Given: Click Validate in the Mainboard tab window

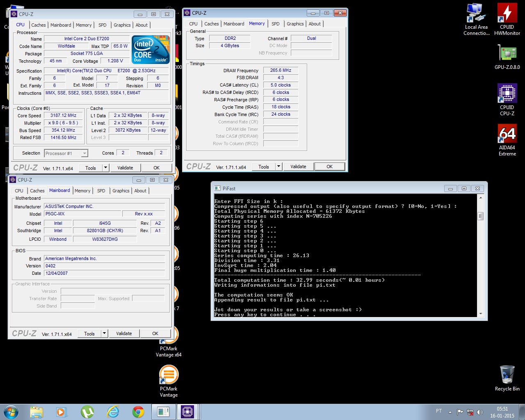Looking at the screenshot, I should tap(124, 333).
